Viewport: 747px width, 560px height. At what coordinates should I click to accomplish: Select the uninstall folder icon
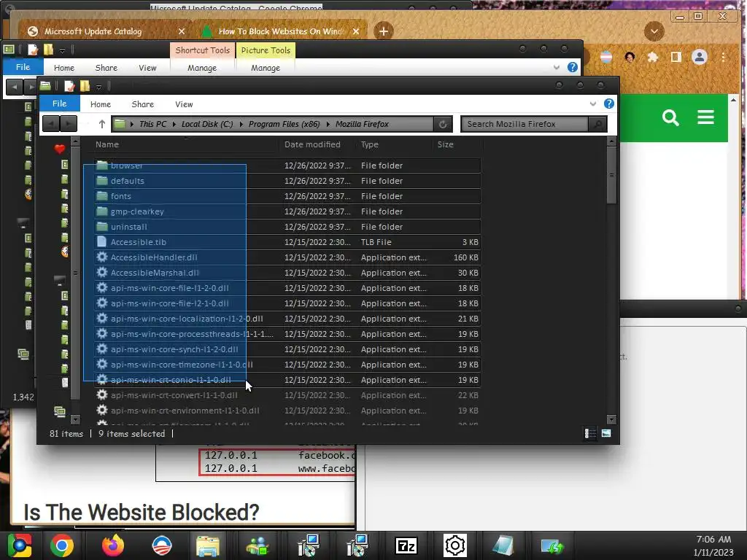point(102,227)
